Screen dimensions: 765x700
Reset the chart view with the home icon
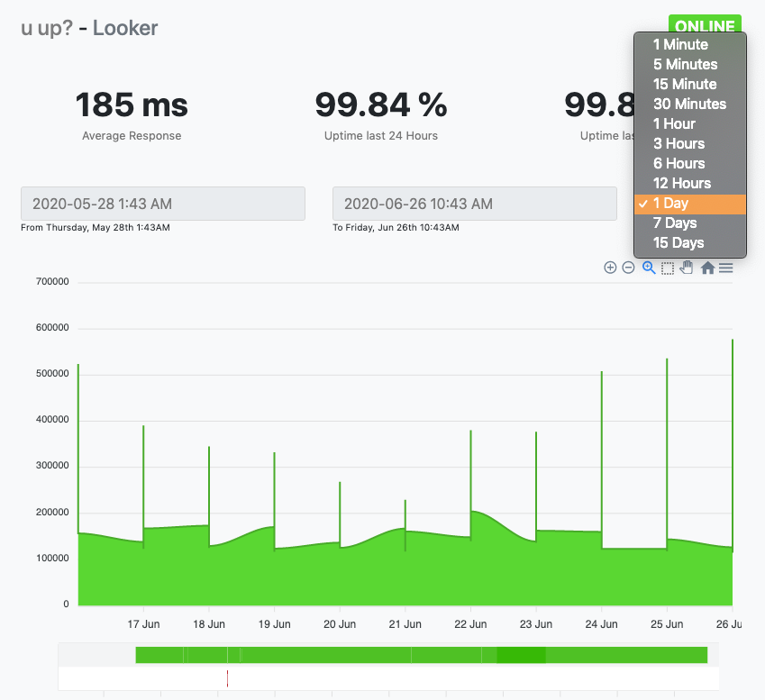coord(706,268)
